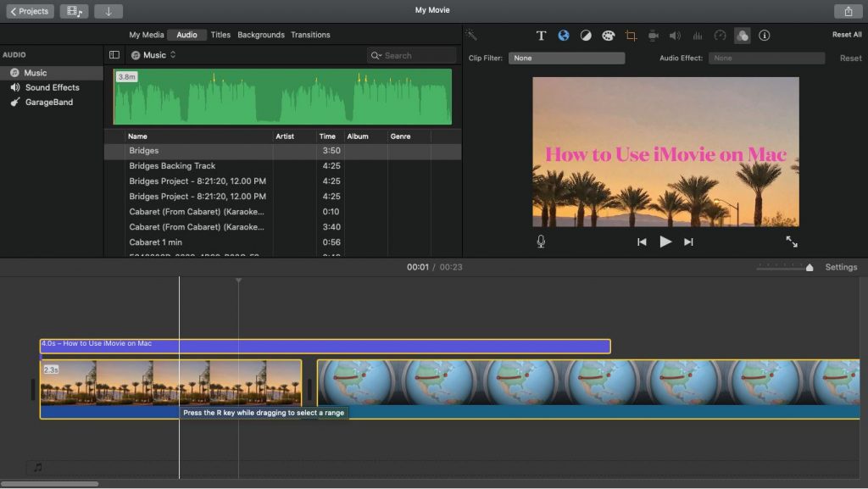
Task: Toggle the media list view button
Action: (x=115, y=54)
